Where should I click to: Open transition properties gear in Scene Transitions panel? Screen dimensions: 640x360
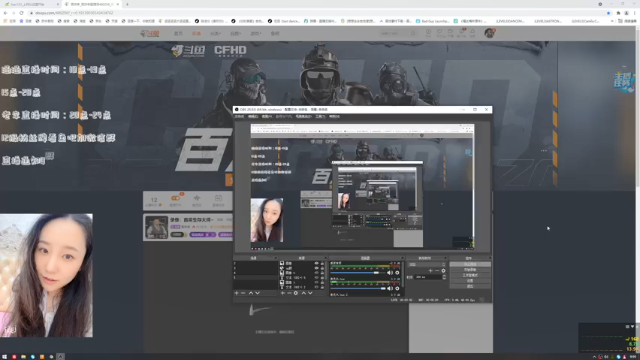click(443, 271)
